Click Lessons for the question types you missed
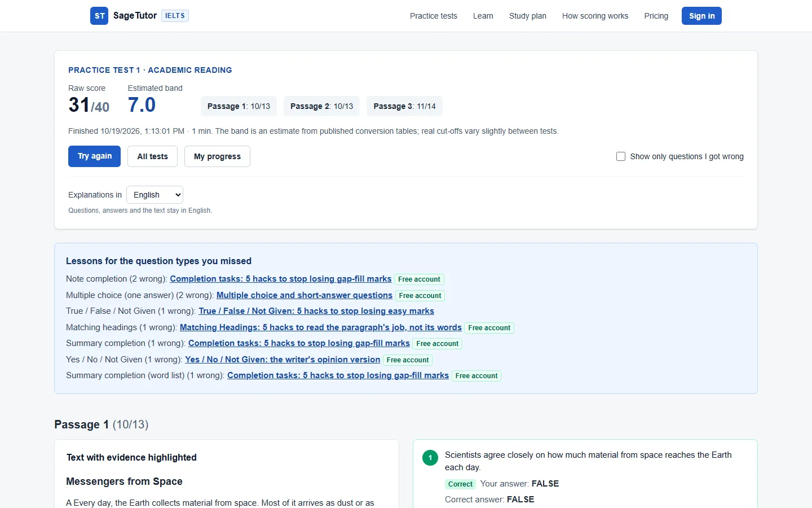The width and height of the screenshot is (812, 508). point(158,261)
